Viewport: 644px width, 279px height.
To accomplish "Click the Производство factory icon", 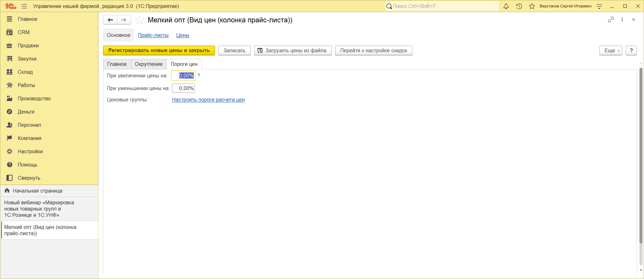I will [x=9, y=98].
